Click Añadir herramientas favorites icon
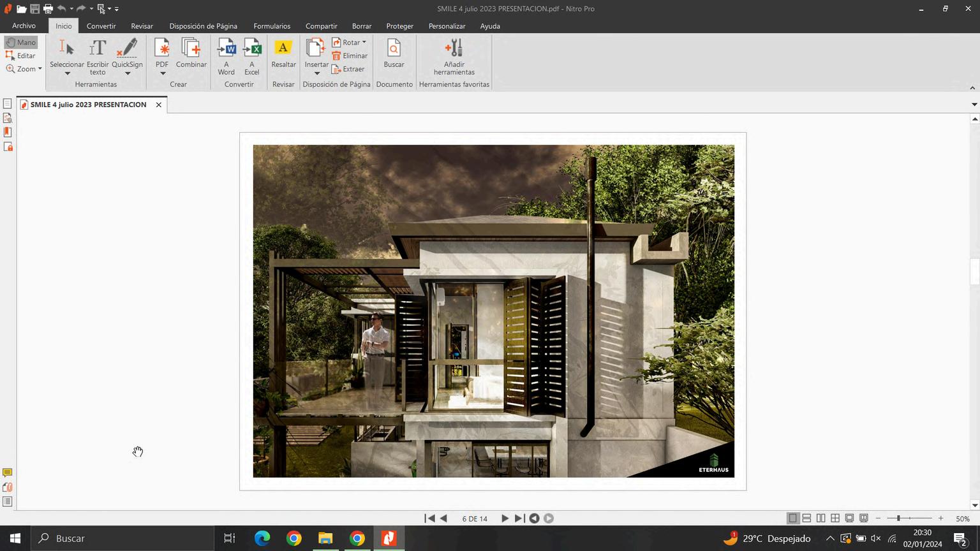Image resolution: width=980 pixels, height=551 pixels. coord(454,48)
